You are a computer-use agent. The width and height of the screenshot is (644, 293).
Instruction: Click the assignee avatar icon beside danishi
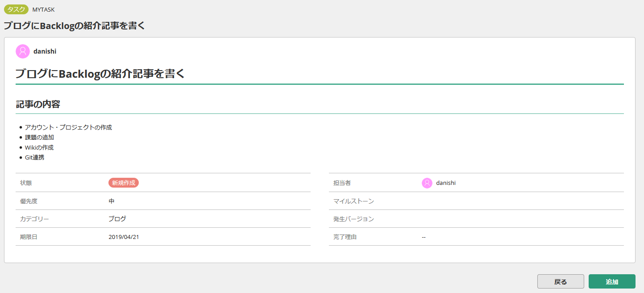click(x=427, y=183)
